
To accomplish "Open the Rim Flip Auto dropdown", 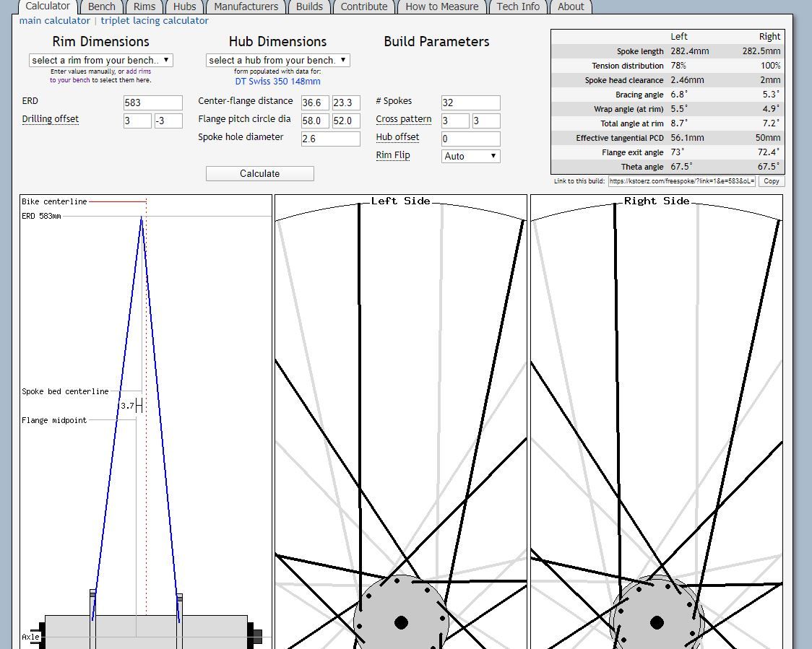I will pos(470,156).
